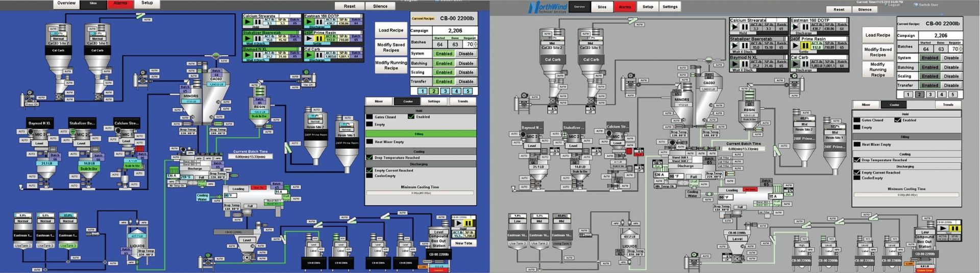Viewport: 980px width, 273px height.
Task: Pause Cal Carb on the blue screen
Action: click(319, 55)
